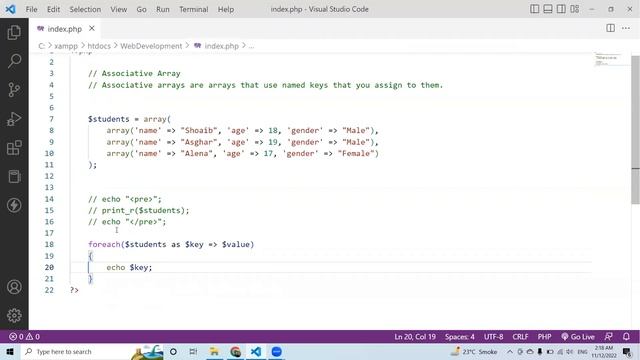Viewport: 640px width, 360px height.
Task: Open the Explorer view in activity bar
Action: tap(14, 33)
